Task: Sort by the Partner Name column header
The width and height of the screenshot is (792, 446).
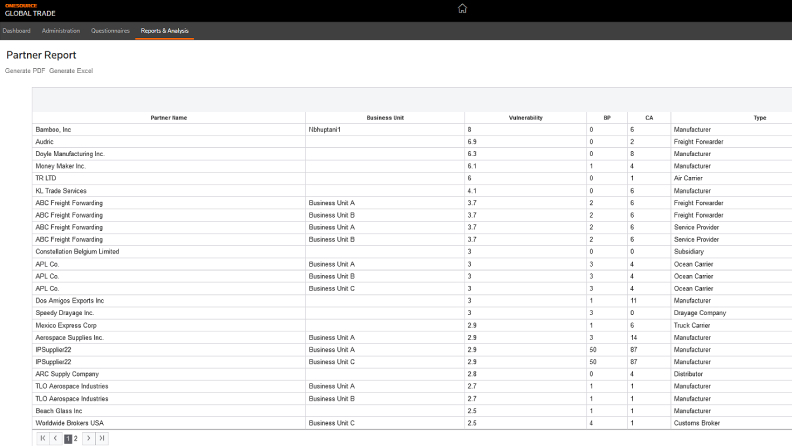Action: point(168,118)
